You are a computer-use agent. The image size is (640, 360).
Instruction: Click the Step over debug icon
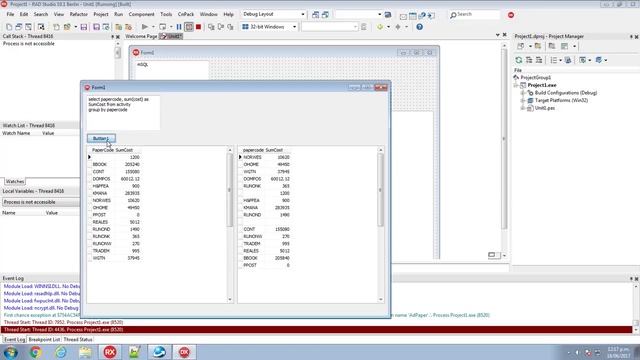pyautogui.click(x=221, y=27)
